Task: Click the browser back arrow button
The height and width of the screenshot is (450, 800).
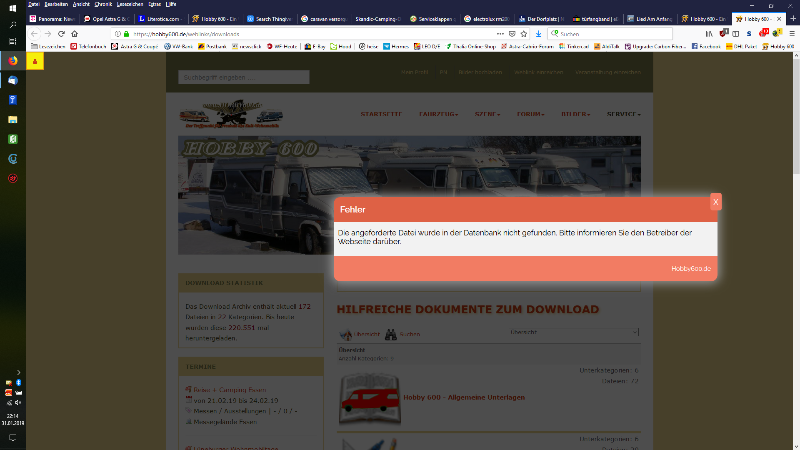Action: pos(35,33)
